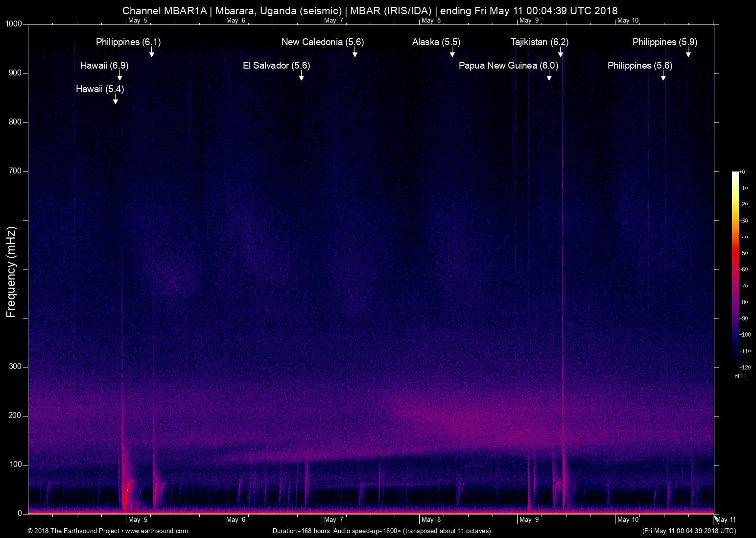Click the Frequency (mHz) axis title
The height and width of the screenshot is (538, 756).
pyautogui.click(x=12, y=272)
